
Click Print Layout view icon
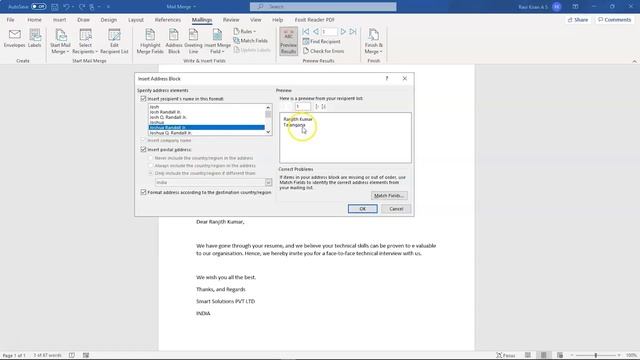coord(544,356)
